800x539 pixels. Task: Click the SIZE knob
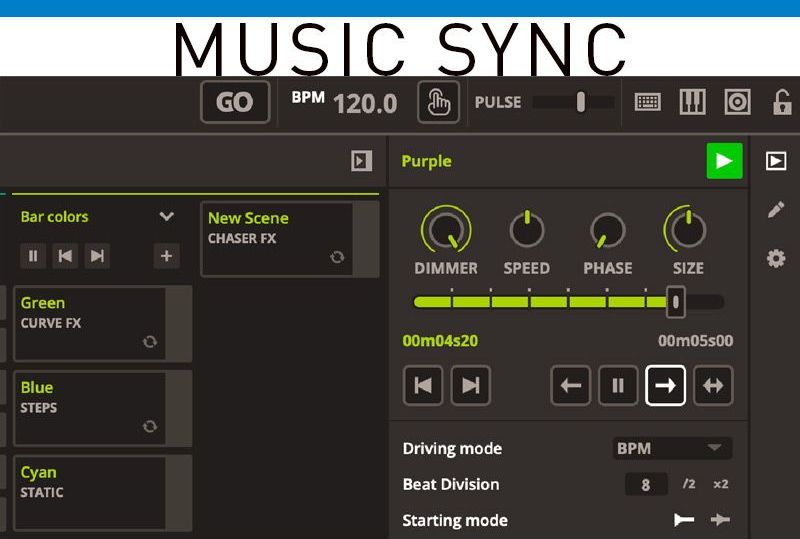[x=687, y=229]
